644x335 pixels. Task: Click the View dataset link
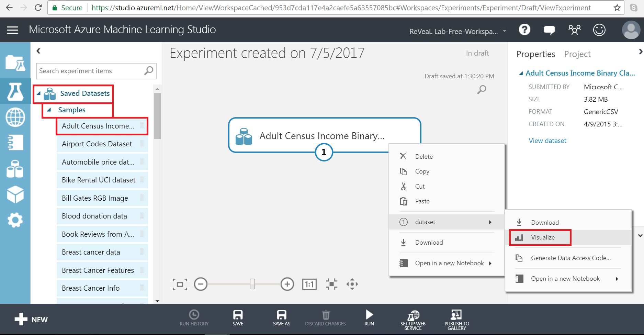[547, 141]
